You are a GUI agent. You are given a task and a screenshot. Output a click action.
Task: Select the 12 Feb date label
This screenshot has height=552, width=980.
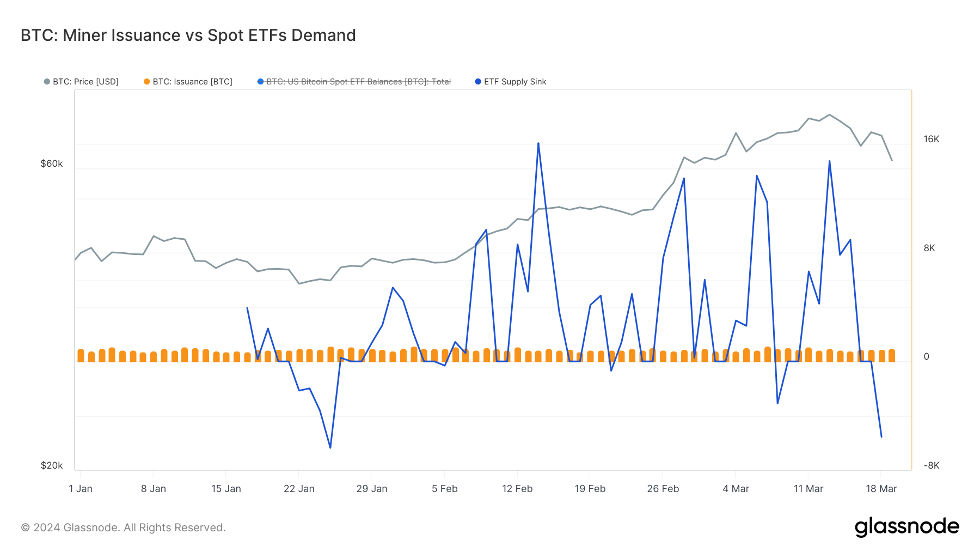518,489
